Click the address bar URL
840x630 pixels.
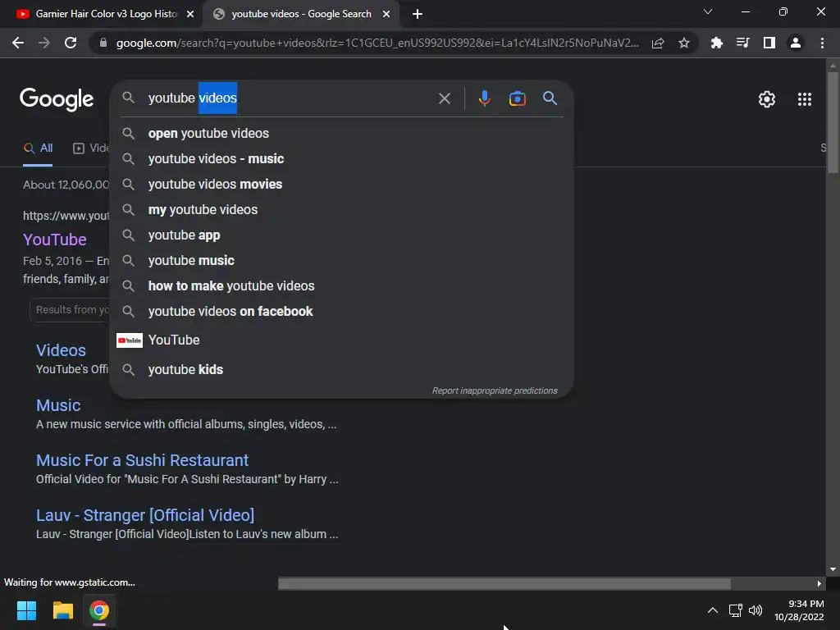click(x=377, y=43)
